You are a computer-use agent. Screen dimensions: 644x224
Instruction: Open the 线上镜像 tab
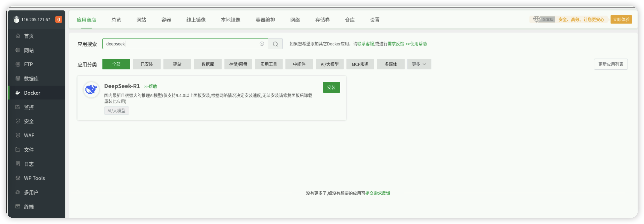[x=196, y=20]
